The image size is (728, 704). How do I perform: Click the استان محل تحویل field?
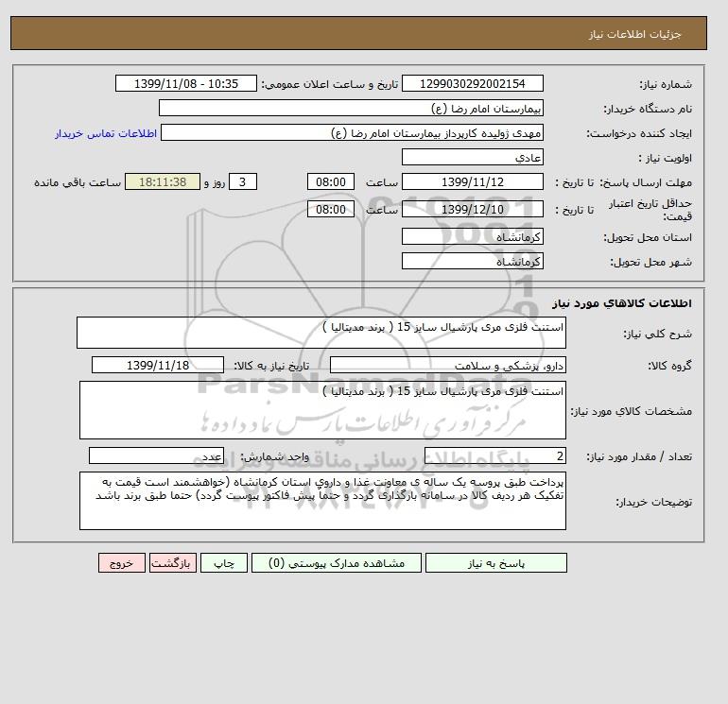tap(472, 236)
